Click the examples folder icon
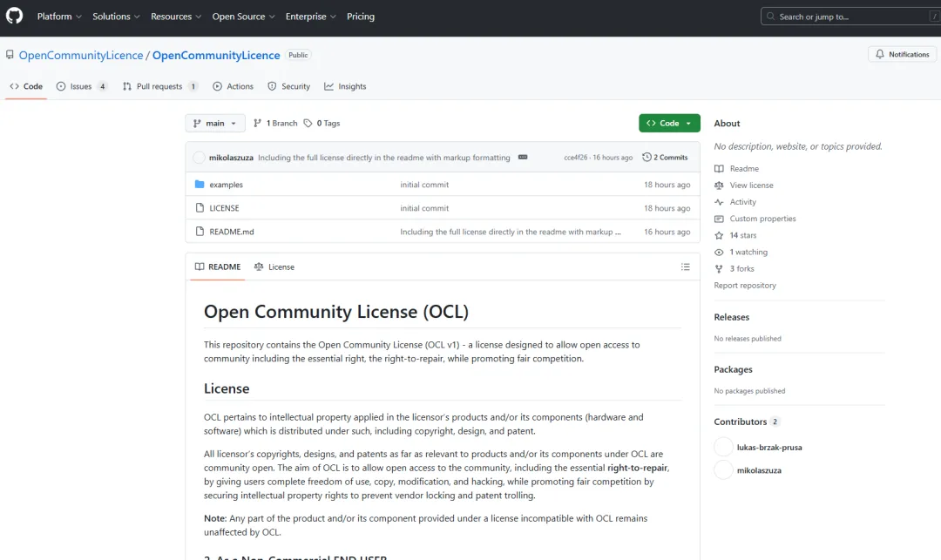Viewport: 941px width, 560px height. [x=200, y=184]
